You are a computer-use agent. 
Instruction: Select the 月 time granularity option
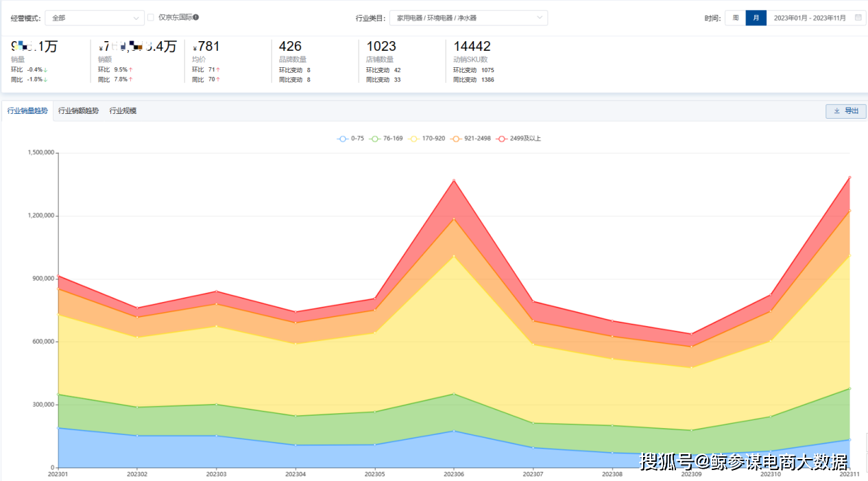[756, 18]
